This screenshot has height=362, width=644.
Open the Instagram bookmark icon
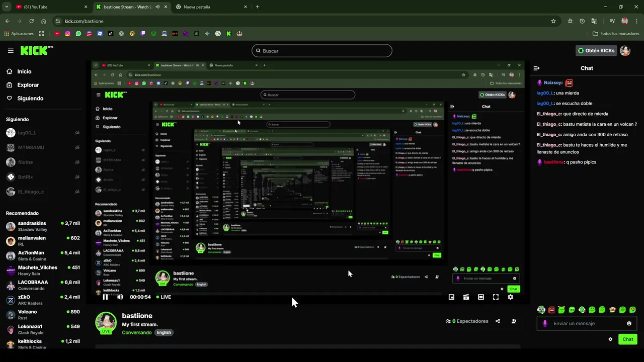click(67, 34)
